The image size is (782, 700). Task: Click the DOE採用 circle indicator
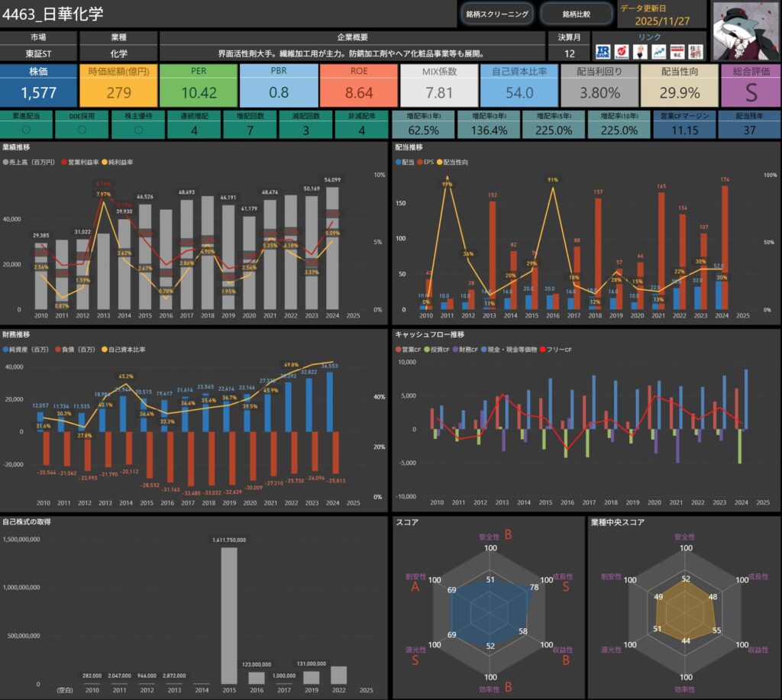[82, 130]
